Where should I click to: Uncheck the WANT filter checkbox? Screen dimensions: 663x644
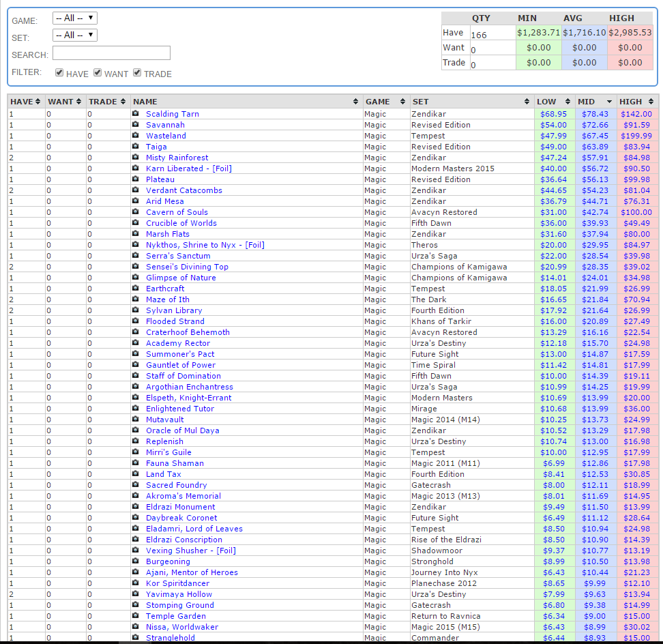(x=98, y=73)
